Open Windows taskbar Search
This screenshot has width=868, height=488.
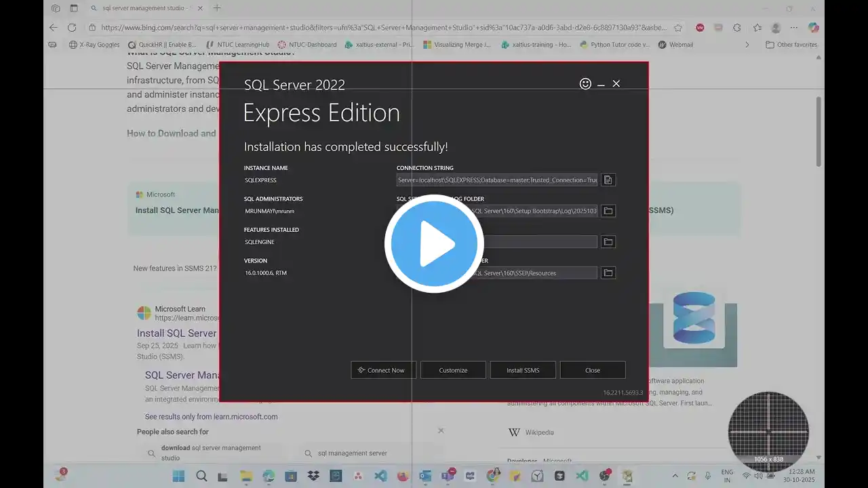201,476
